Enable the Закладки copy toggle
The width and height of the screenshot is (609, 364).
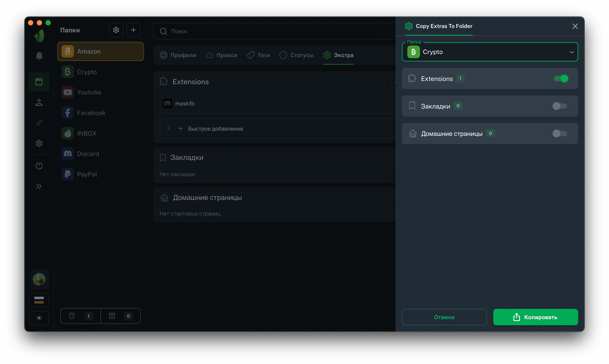coord(560,106)
